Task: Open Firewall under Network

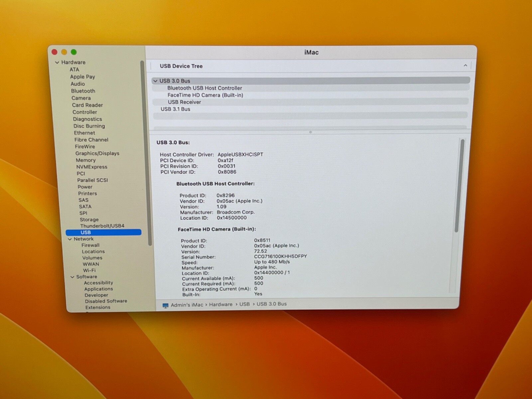Action: 90,245
